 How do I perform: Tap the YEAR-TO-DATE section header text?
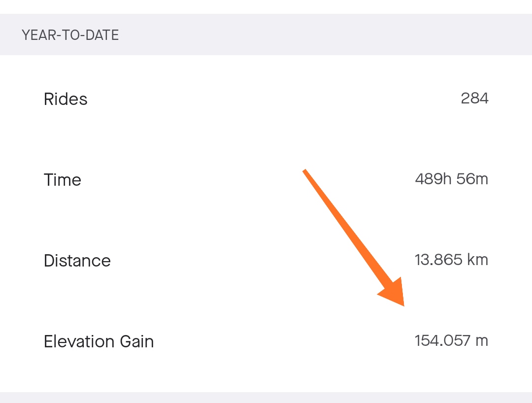[70, 35]
